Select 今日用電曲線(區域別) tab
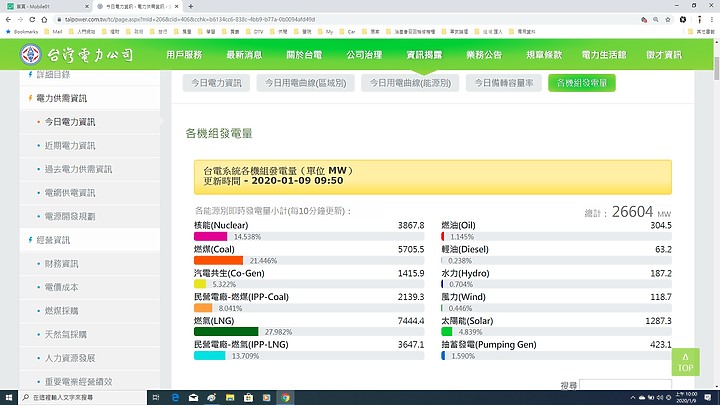 (305, 83)
